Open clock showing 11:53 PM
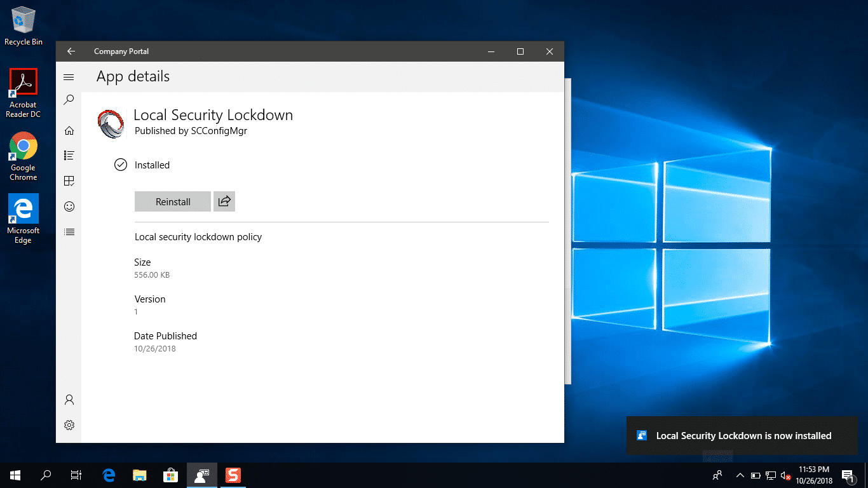Screen dimensions: 868x488 click(813, 475)
